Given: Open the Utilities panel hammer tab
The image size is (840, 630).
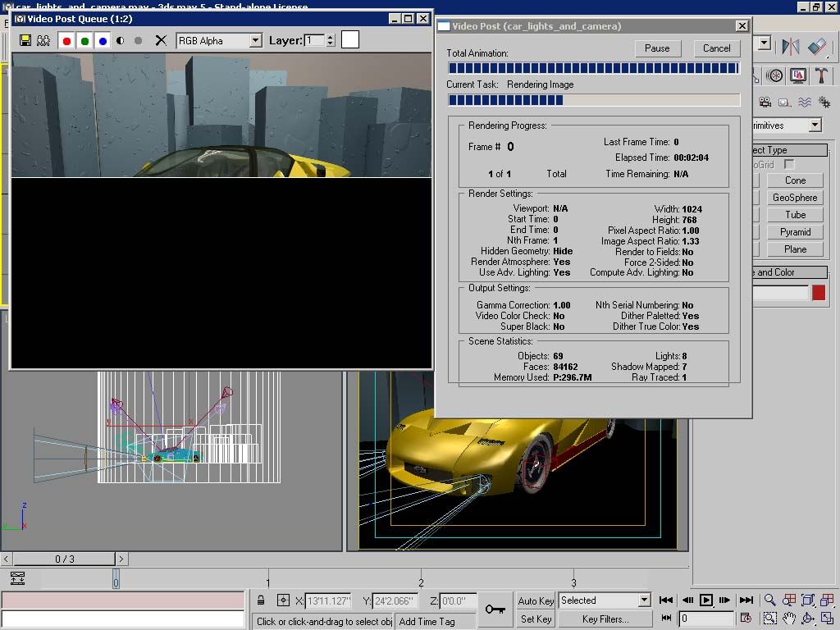Looking at the screenshot, I should [820, 75].
